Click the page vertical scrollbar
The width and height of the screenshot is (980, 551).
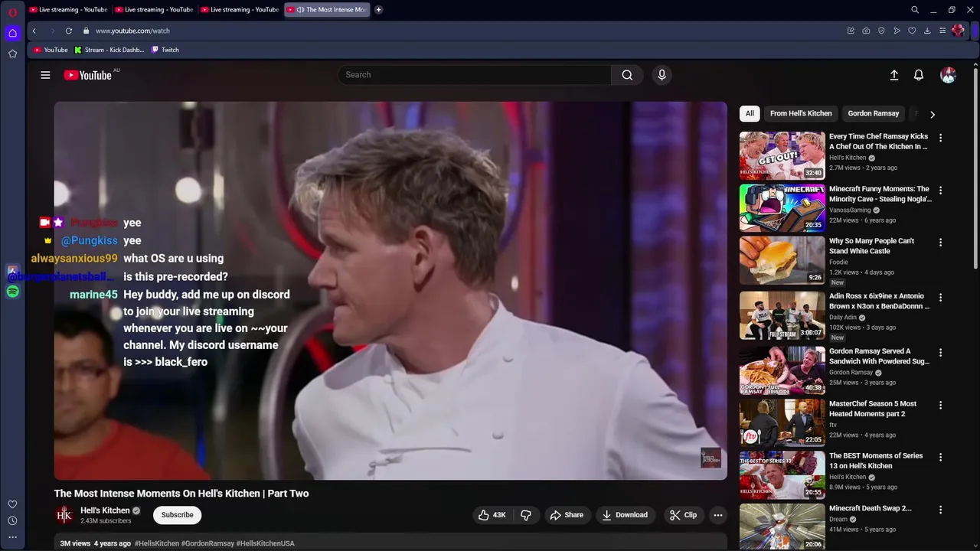(x=975, y=168)
